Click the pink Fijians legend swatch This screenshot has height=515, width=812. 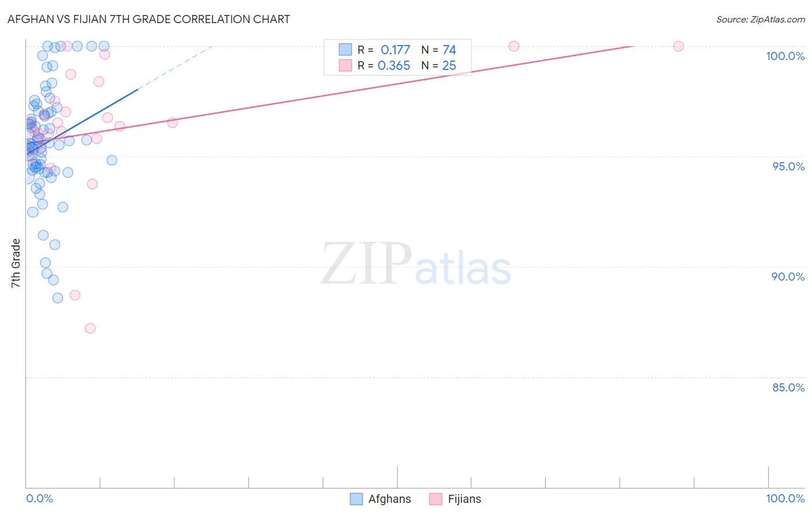coord(436,499)
